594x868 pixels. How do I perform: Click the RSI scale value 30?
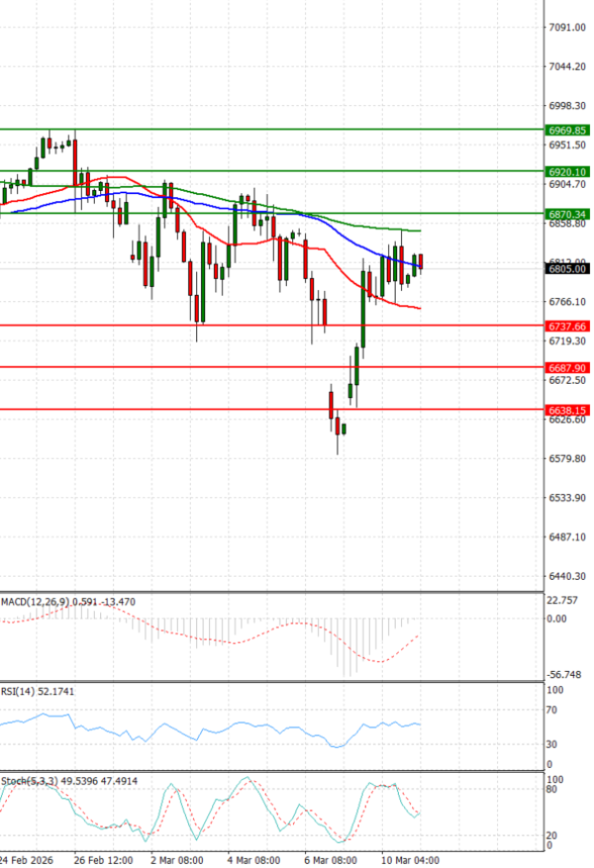[x=552, y=744]
